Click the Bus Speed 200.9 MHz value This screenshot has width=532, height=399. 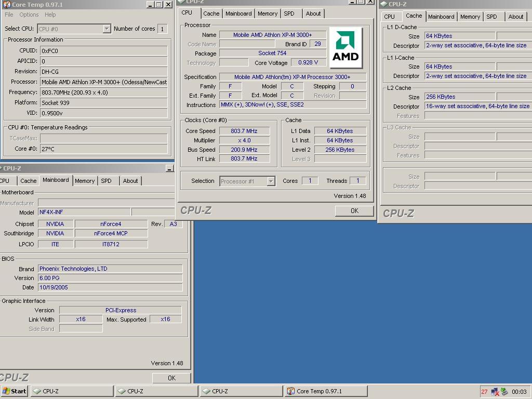pos(244,150)
